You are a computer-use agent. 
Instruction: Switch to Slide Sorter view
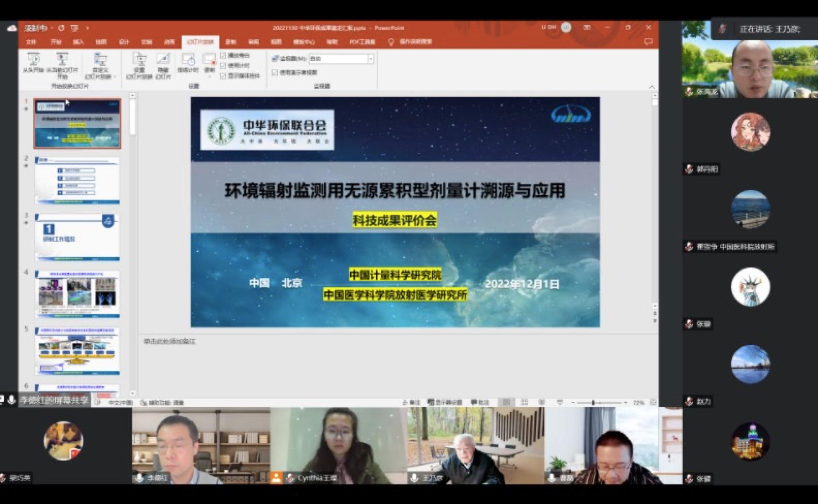(x=524, y=402)
